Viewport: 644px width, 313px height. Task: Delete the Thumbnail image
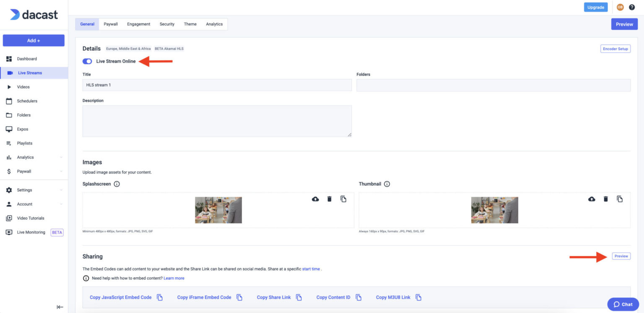click(x=605, y=199)
